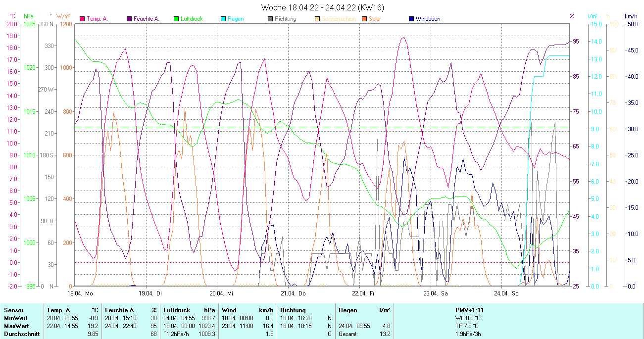The image size is (644, 339).
Task: Click the timestamp '22.04. 14:55'
Action: [62, 326]
